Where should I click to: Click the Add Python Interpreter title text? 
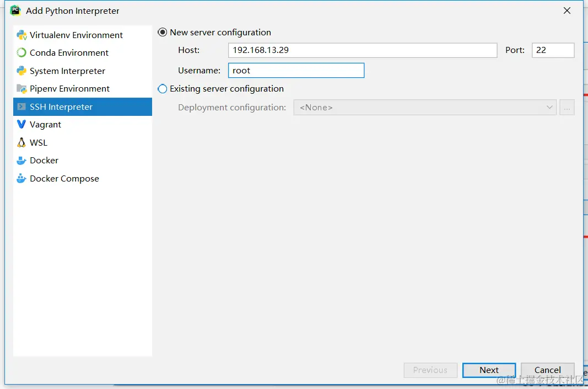click(x=72, y=11)
